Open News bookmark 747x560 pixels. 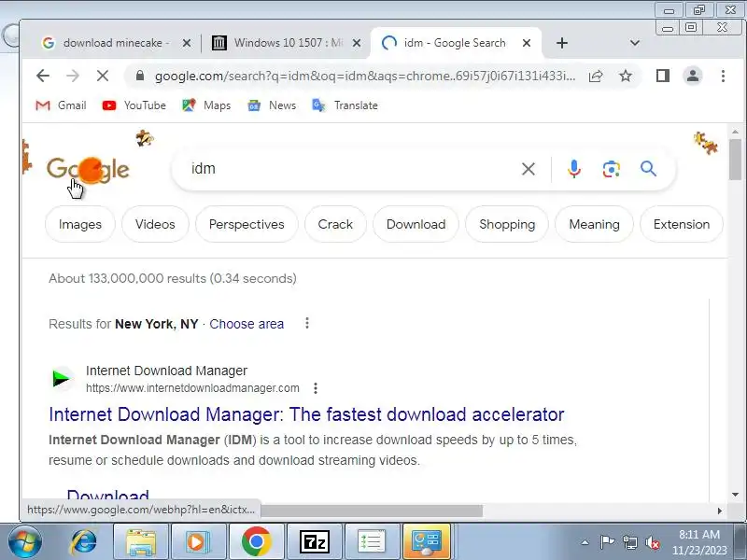pyautogui.click(x=272, y=105)
